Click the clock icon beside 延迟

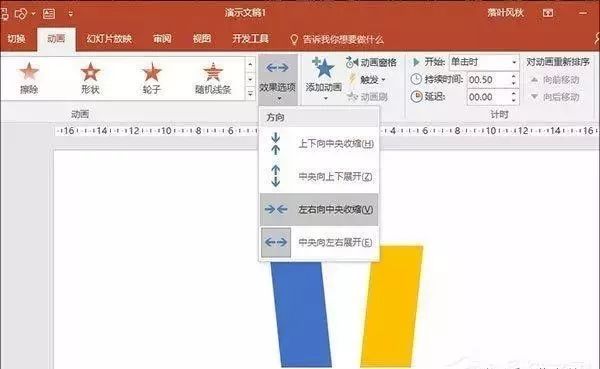click(x=416, y=96)
